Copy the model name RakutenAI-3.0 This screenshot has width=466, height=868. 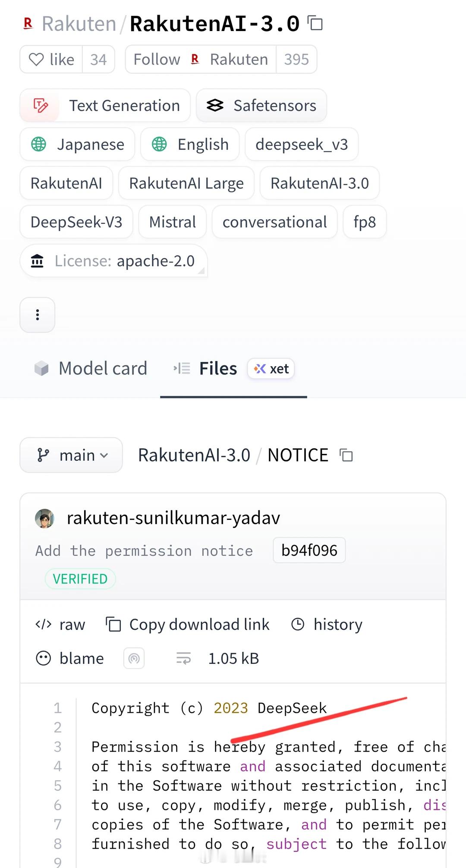[x=315, y=23]
